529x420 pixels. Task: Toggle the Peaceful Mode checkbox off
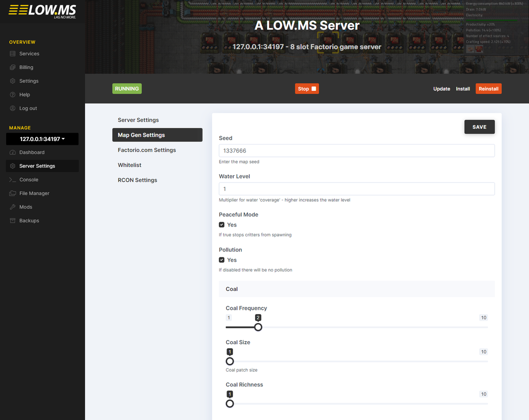pos(222,224)
